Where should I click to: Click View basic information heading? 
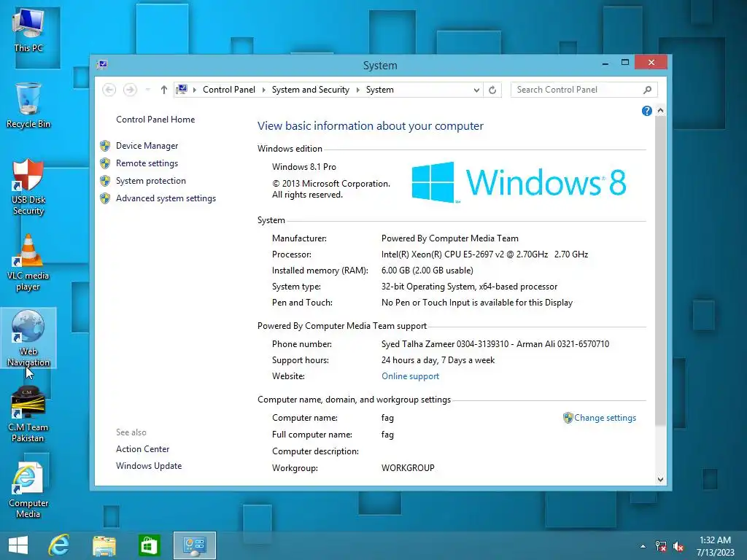[370, 125]
